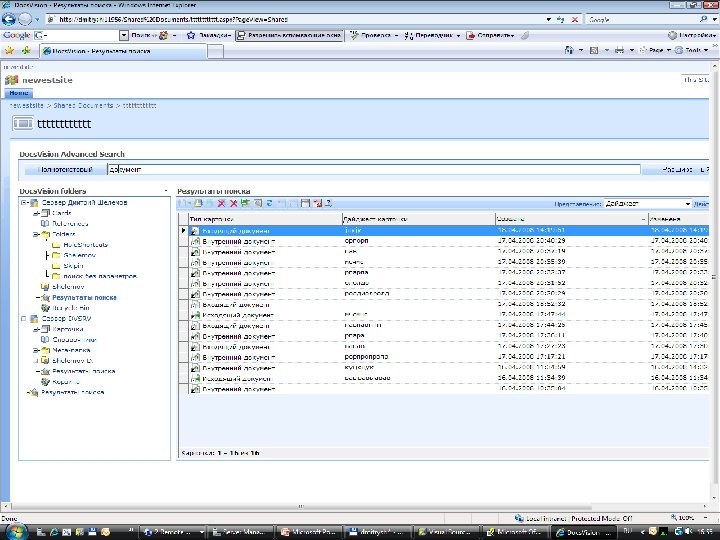Screen dimensions: 720x540
Task: Refresh the page from the address bar
Action: pos(560,19)
